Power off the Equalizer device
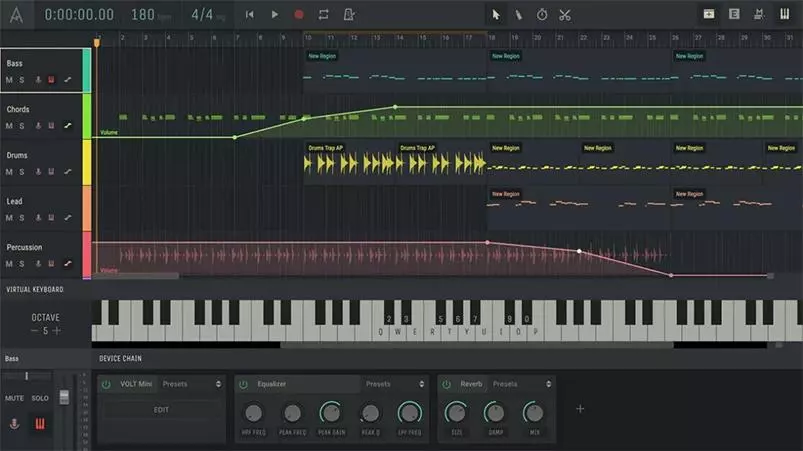Screen dimensions: 803x451 (243, 384)
